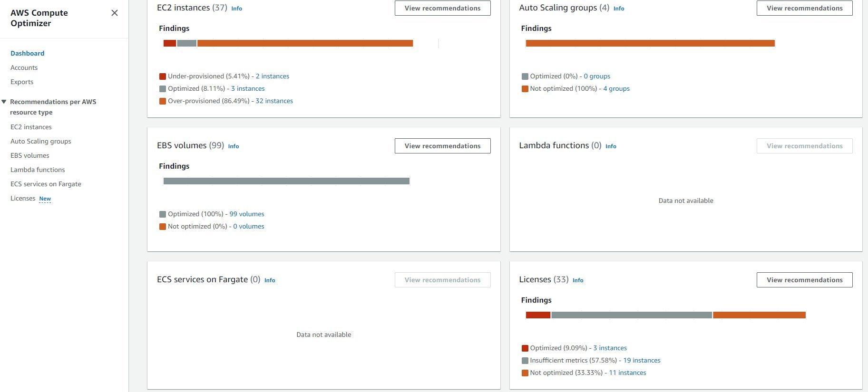Open the 19 insufficient metrics instances link
This screenshot has width=868, height=392.
[x=642, y=360]
